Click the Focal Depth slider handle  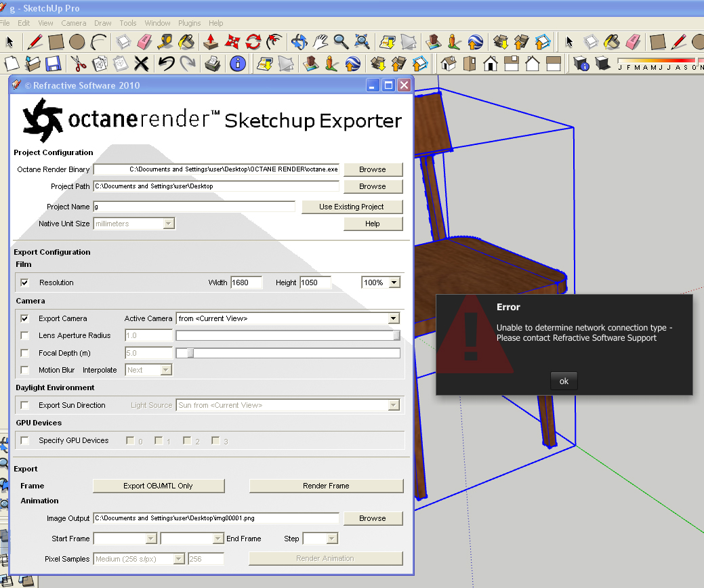(x=190, y=353)
